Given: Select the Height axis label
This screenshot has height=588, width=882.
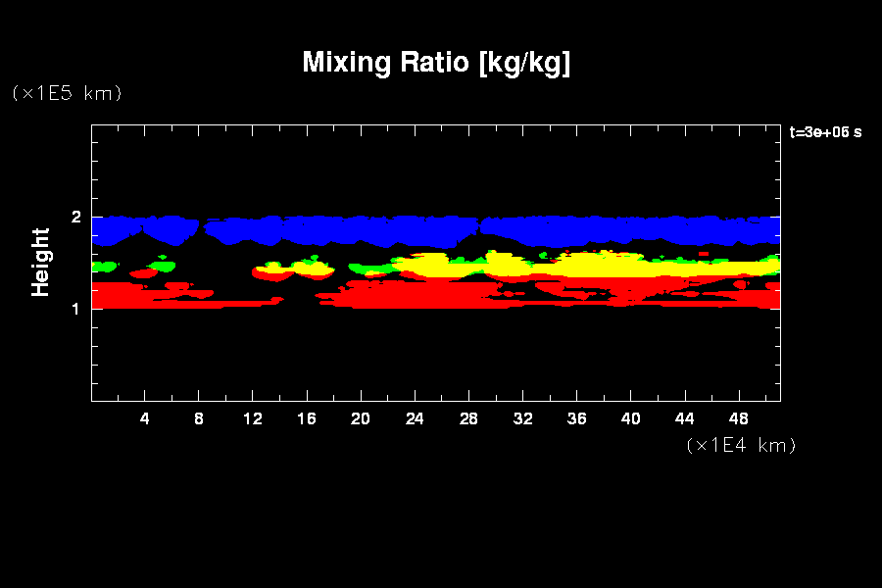Looking at the screenshot, I should (41, 262).
